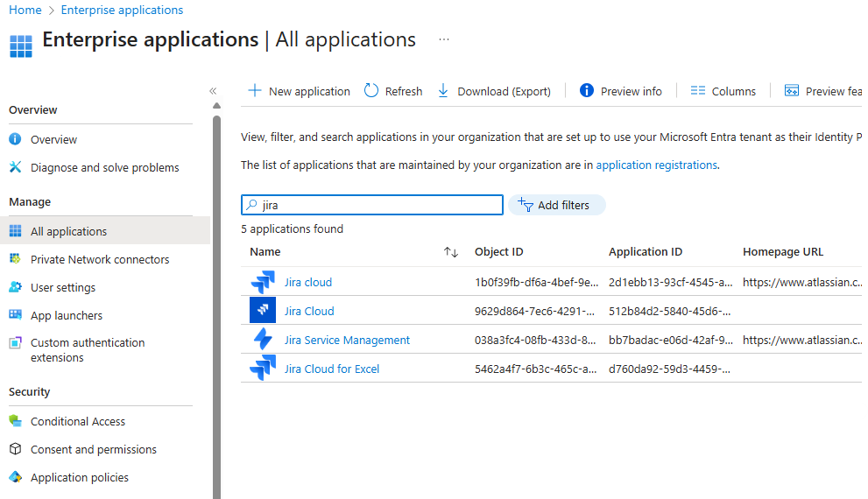Select Application ID bb7badac-e06d-42af-9...
Image resolution: width=868 pixels, height=499 pixels.
tap(670, 341)
